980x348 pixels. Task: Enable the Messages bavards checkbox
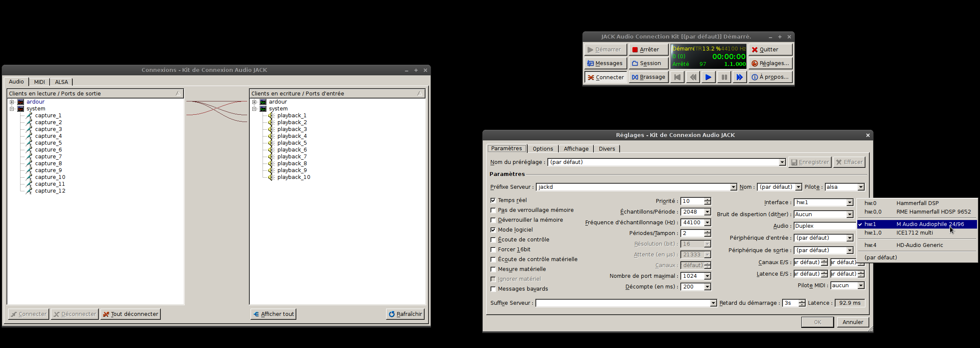coord(493,289)
